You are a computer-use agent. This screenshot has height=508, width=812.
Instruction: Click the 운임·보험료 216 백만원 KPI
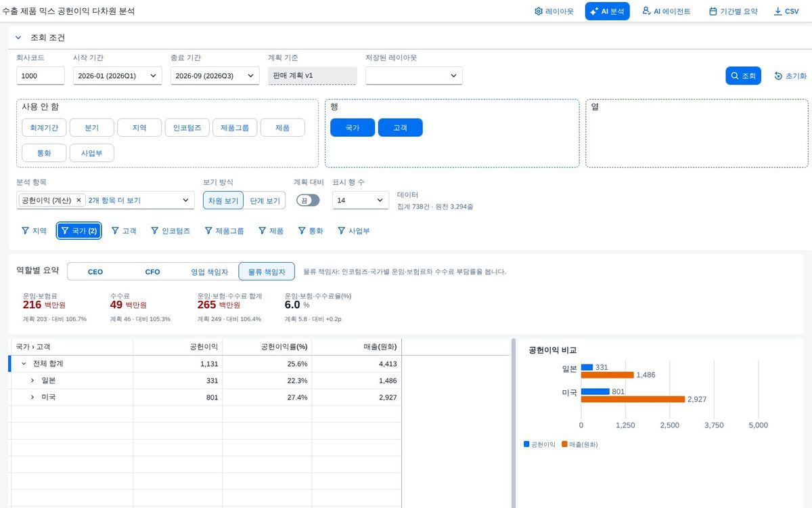tap(55, 308)
